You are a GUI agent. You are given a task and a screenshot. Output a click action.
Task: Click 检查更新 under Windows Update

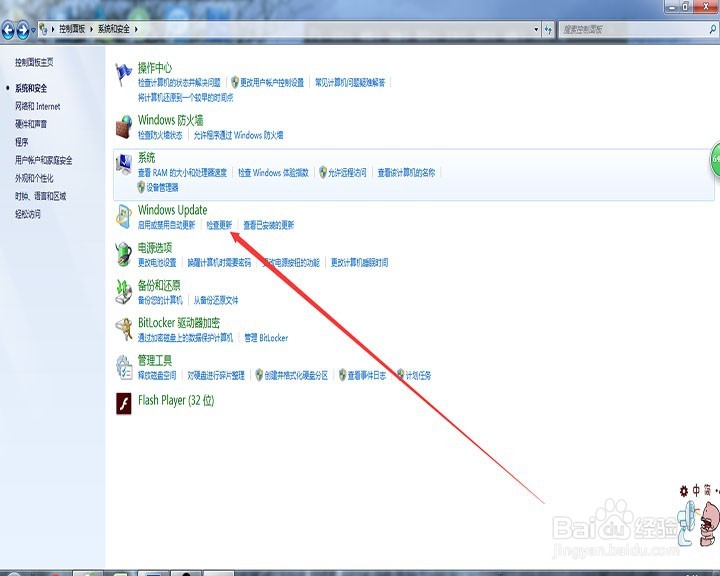(219, 225)
